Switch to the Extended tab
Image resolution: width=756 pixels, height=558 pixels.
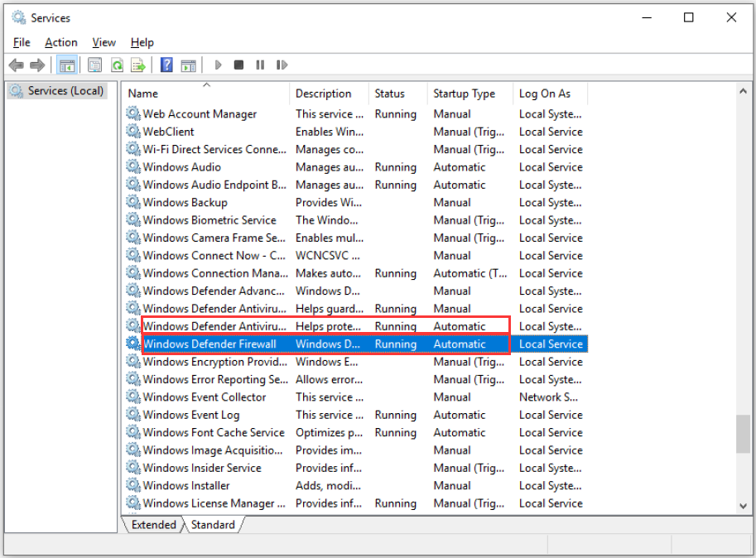(x=154, y=524)
